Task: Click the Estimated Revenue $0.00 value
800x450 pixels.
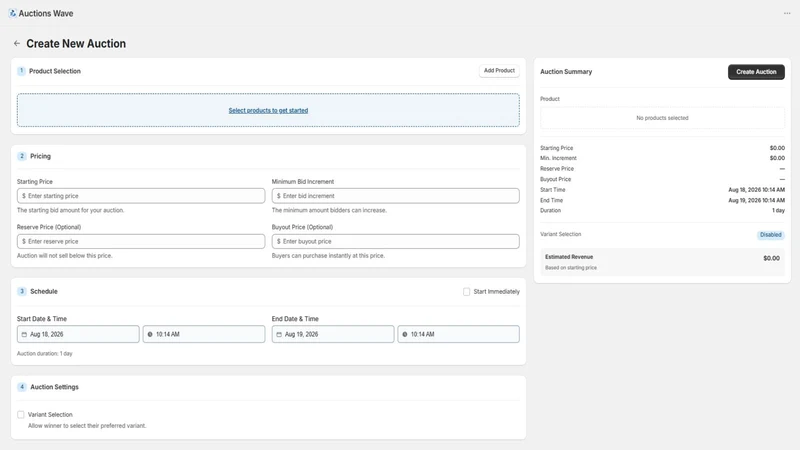Action: (x=771, y=258)
